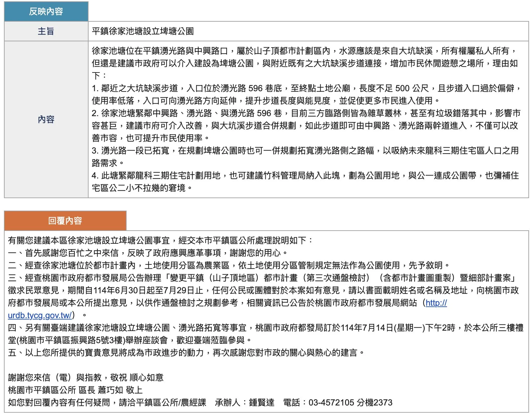Click the subject text 平鎮徐家池塘設立埤塘公園
This screenshot has height=414, width=532.
(143, 31)
